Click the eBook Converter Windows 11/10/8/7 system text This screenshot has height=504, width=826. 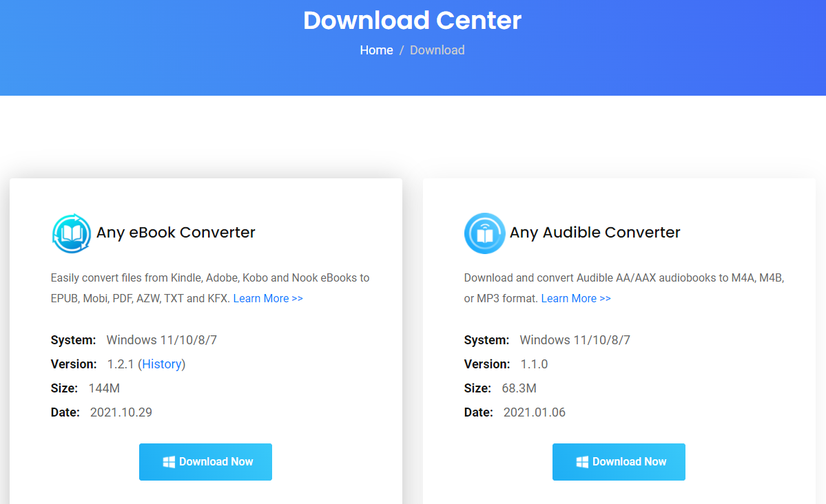click(x=162, y=340)
